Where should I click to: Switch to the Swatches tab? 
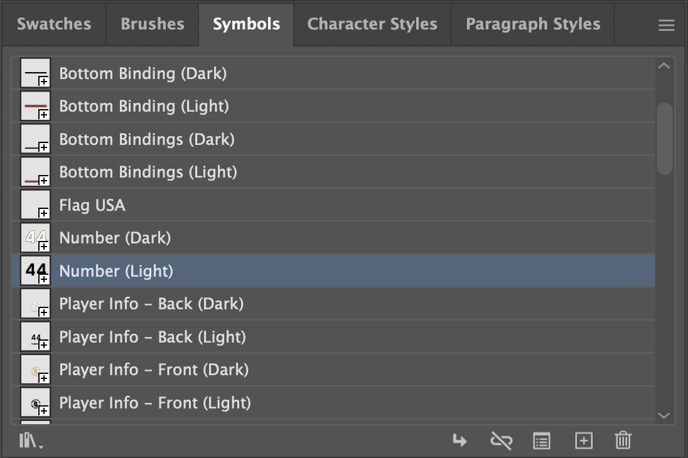click(x=54, y=24)
